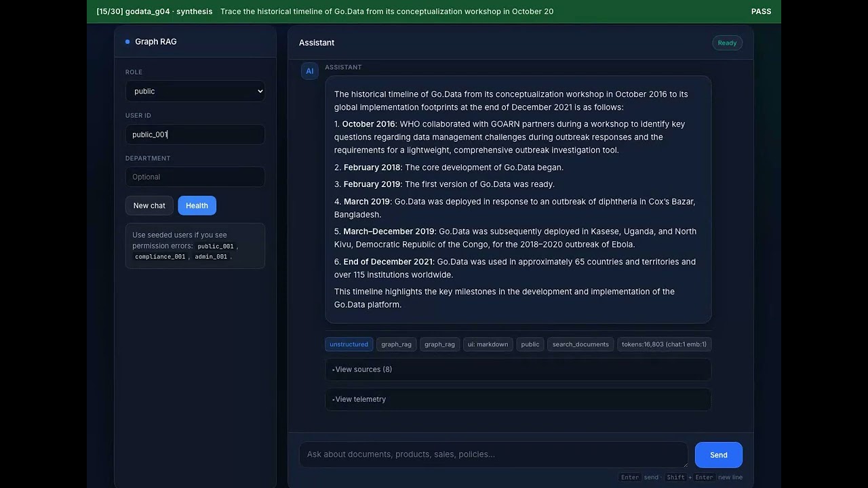Open the Role dropdown showing public
The image size is (868, 488).
[195, 91]
